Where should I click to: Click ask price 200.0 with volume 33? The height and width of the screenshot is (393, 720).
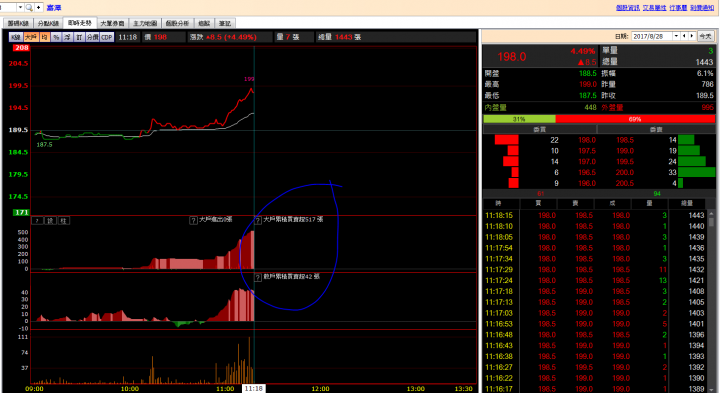pos(625,173)
